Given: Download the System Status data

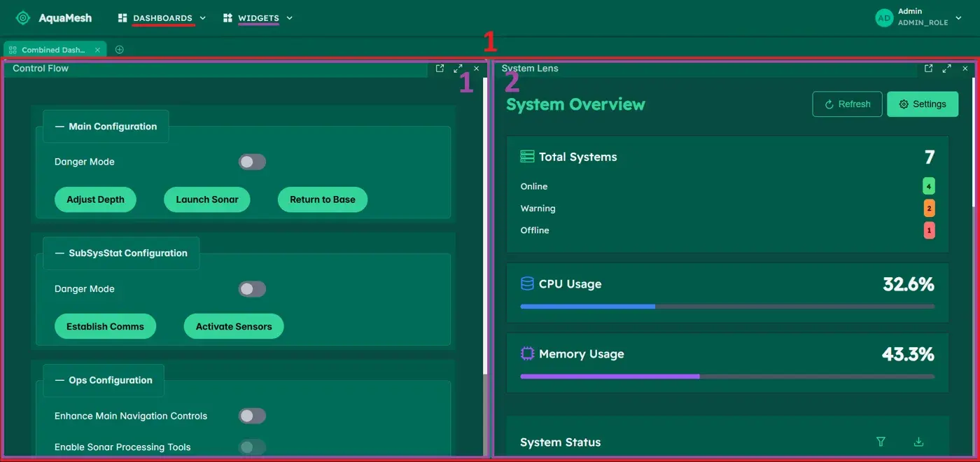Looking at the screenshot, I should coord(919,442).
